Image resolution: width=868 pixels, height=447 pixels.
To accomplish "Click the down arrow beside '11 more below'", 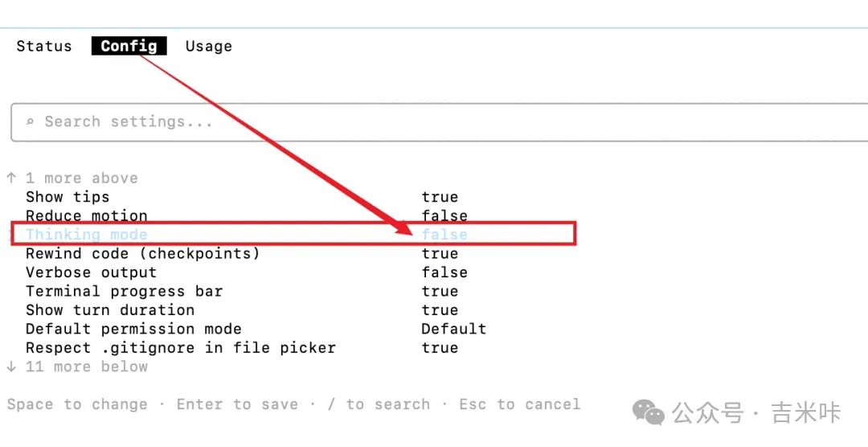I will [11, 367].
